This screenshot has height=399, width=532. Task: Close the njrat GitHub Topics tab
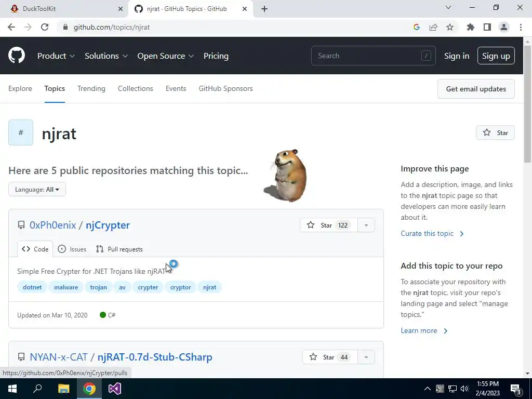245,9
